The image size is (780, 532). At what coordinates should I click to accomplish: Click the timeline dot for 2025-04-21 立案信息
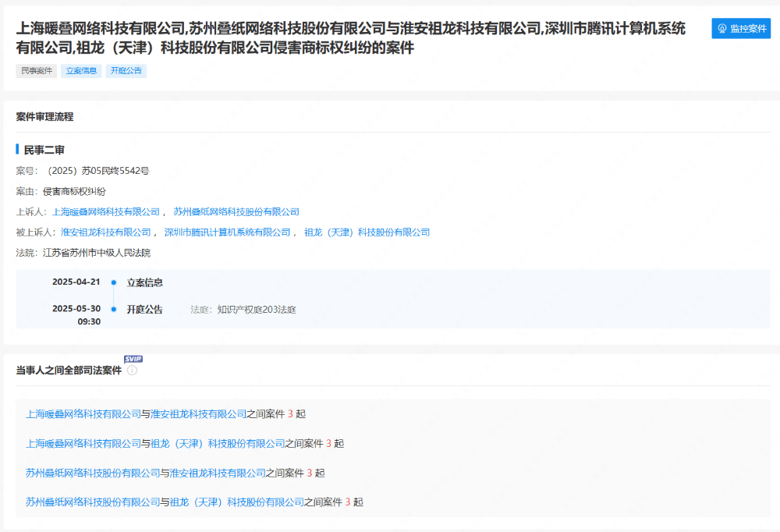coord(114,283)
